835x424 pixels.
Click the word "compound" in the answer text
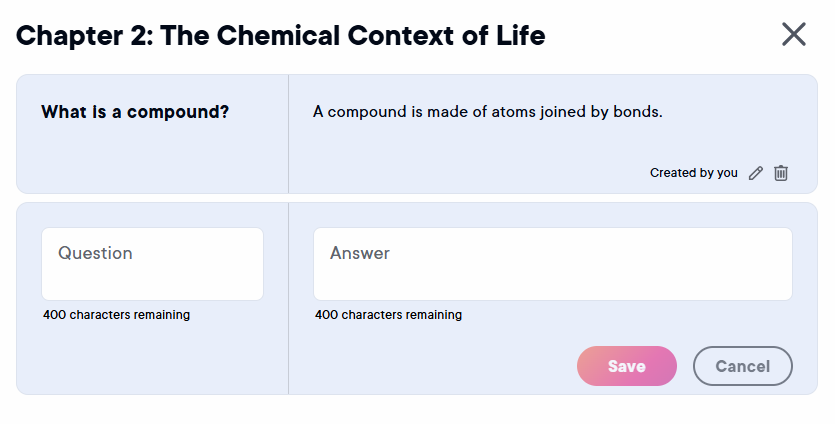tap(367, 112)
